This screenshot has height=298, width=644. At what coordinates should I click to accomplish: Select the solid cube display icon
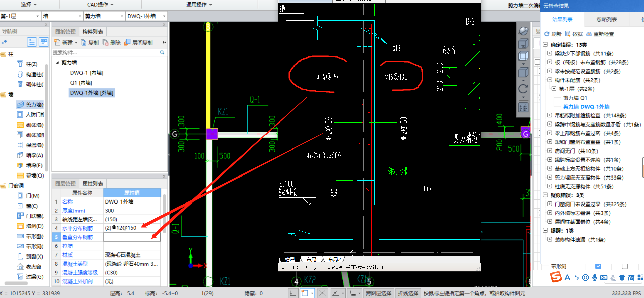pyautogui.click(x=523, y=72)
